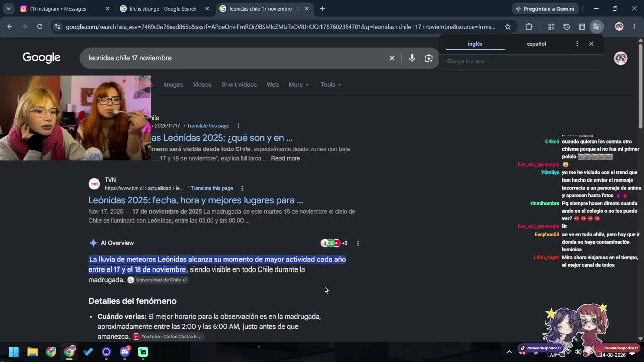This screenshot has height=362, width=644.
Task: Search by image with Google Lens
Action: click(x=429, y=58)
